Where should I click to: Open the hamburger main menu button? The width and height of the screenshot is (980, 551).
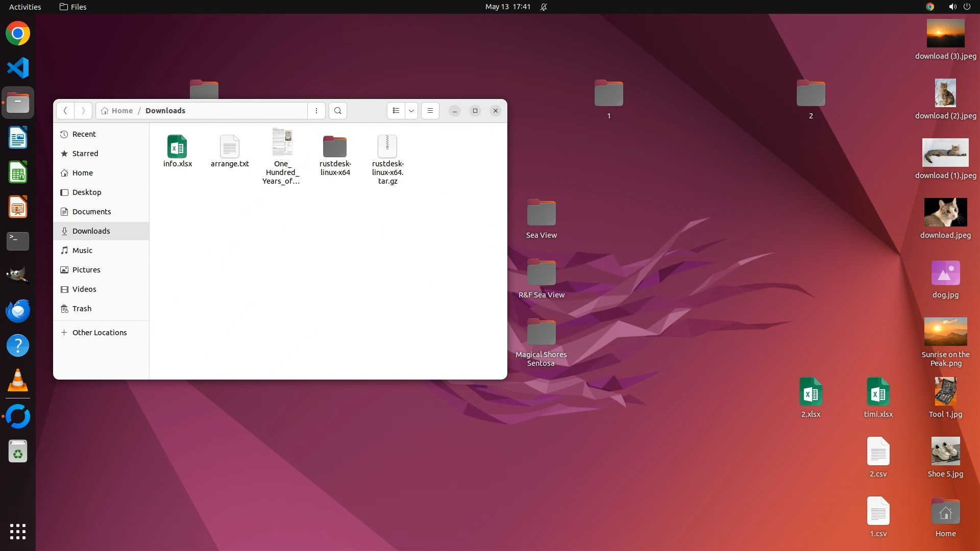click(x=430, y=111)
